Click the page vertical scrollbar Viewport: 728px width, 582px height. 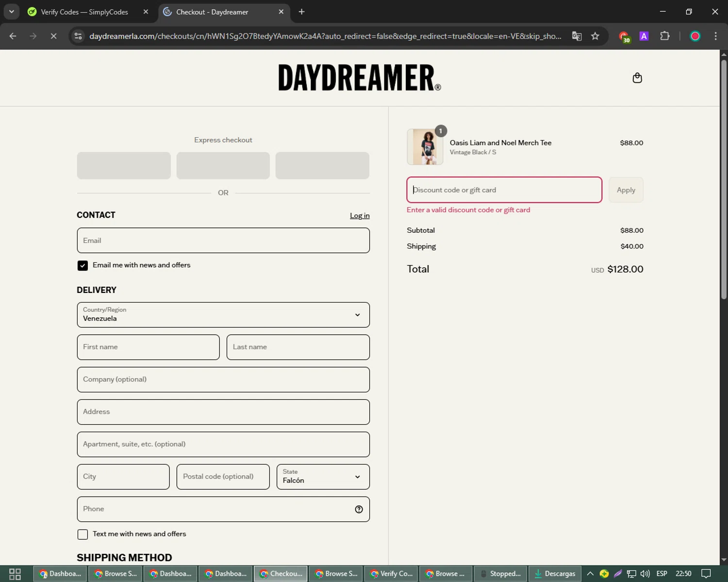[x=724, y=179]
